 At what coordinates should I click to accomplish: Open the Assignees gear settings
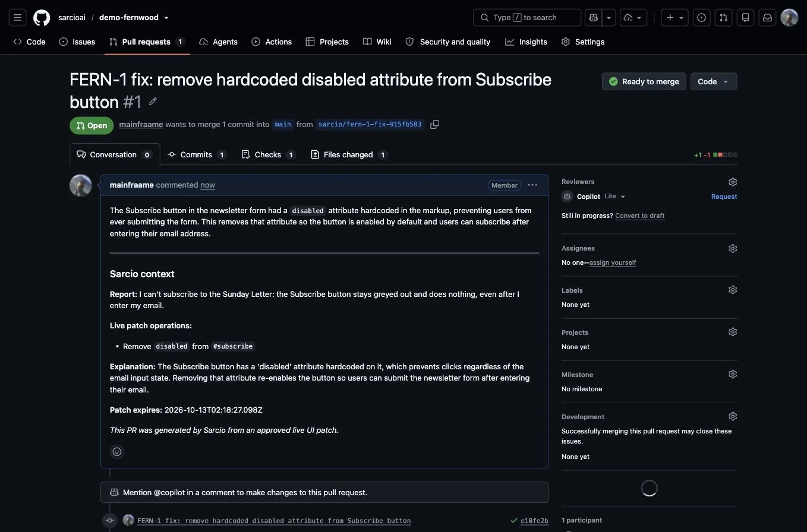click(x=733, y=249)
